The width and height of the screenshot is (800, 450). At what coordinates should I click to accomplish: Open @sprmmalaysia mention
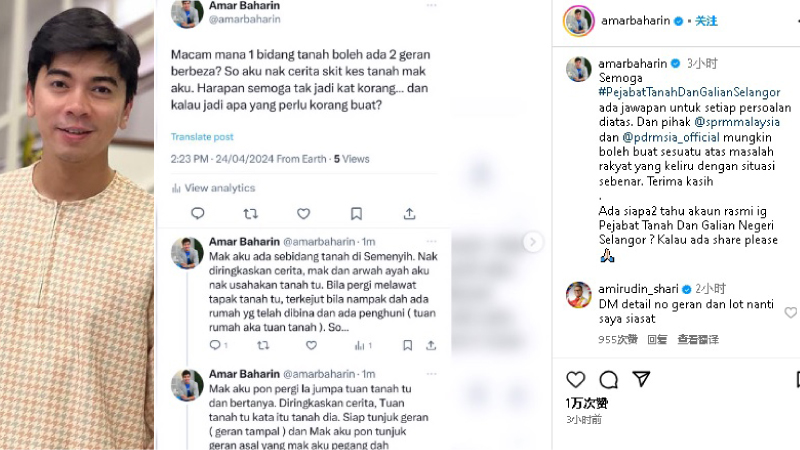(737, 122)
